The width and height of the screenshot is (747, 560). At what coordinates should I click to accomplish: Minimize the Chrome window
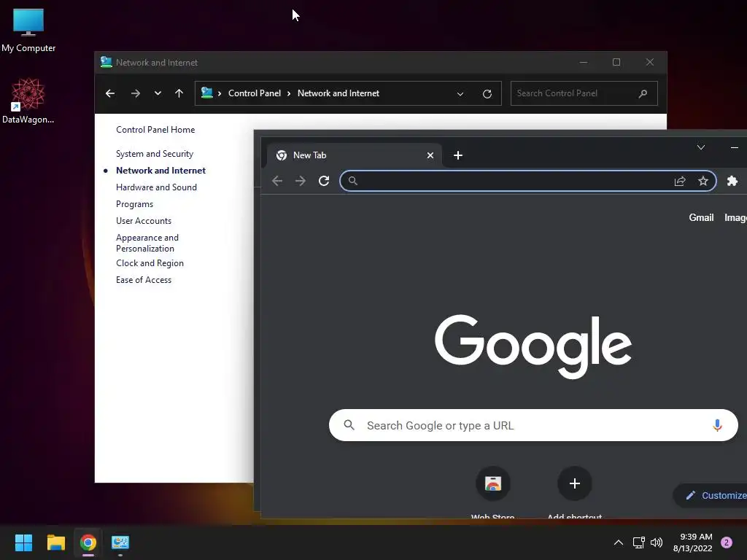tap(734, 147)
